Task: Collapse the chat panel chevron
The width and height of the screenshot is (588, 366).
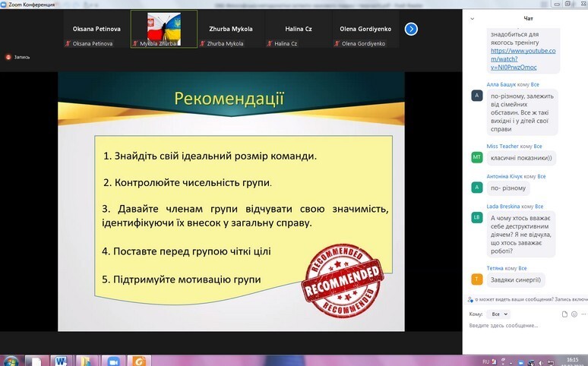Action: point(473,17)
